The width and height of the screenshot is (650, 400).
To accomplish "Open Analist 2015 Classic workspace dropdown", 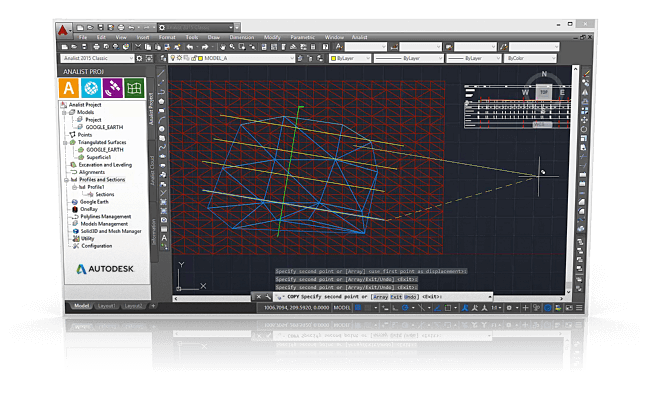I will coord(97,58).
